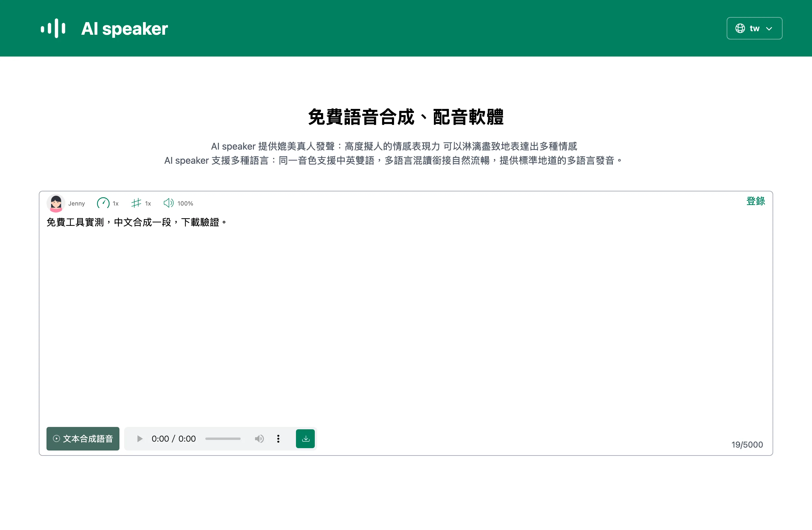
Task: Click the speed 1x value beside gauge
Action: tap(116, 203)
